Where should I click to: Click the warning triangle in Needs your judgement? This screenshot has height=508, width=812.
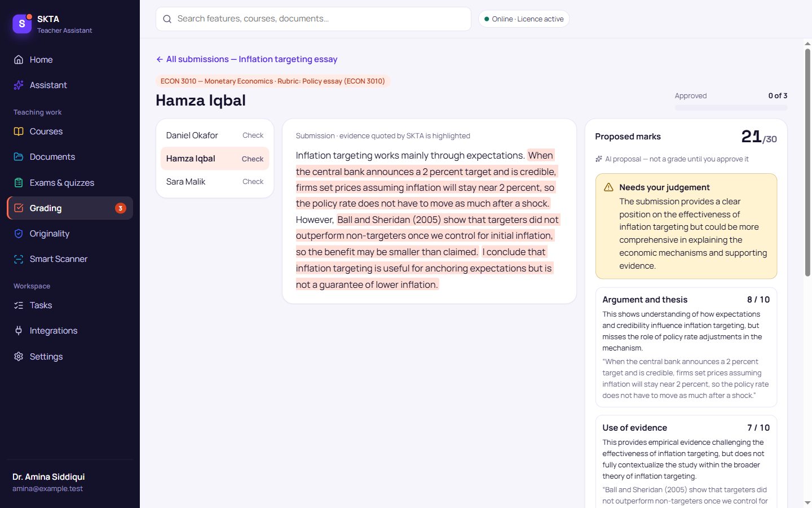(608, 187)
